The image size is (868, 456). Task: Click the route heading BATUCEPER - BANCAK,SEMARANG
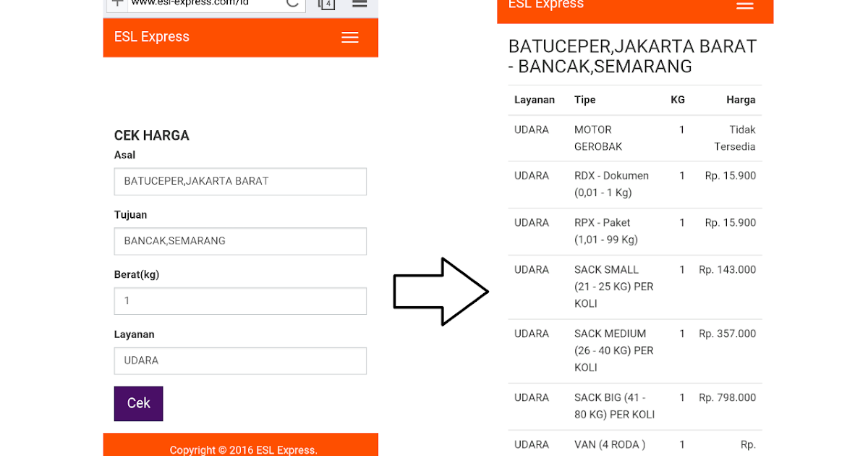click(x=632, y=56)
